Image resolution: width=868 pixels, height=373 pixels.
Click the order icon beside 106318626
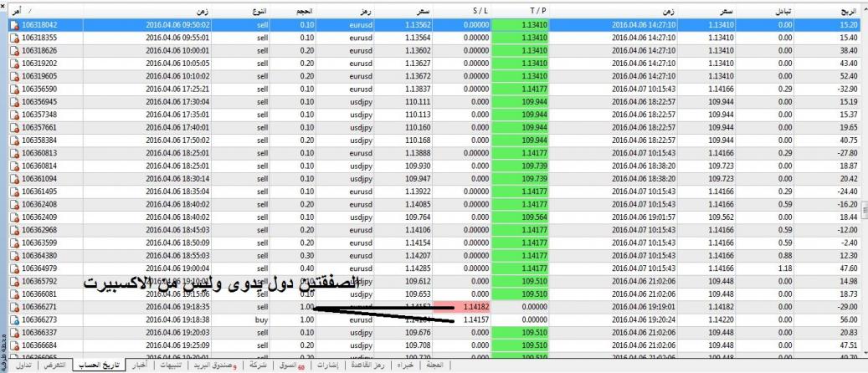(x=15, y=50)
